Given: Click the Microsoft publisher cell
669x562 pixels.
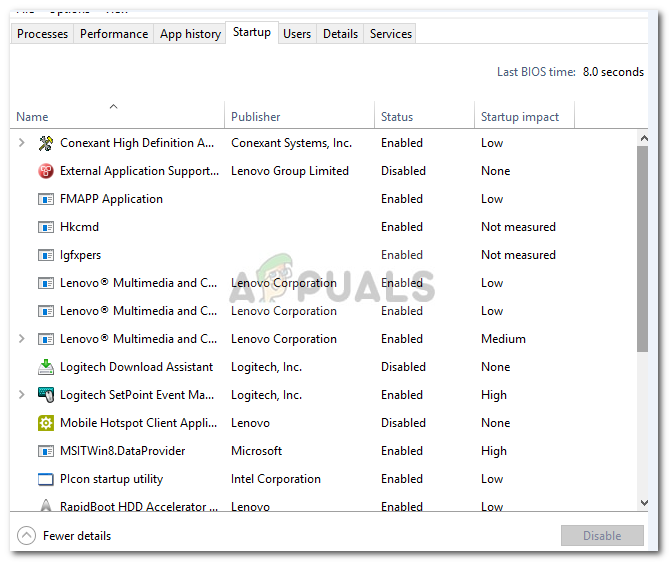Looking at the screenshot, I should (x=256, y=451).
